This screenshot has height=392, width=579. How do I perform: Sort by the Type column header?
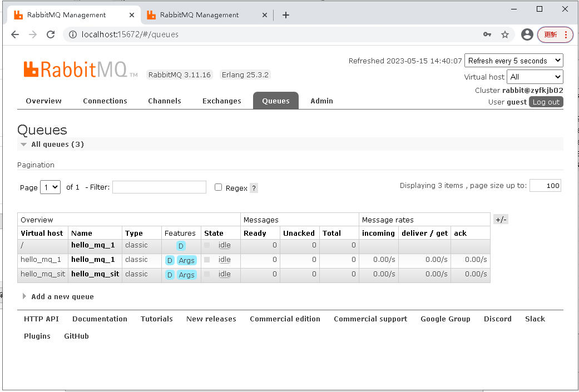pos(133,234)
